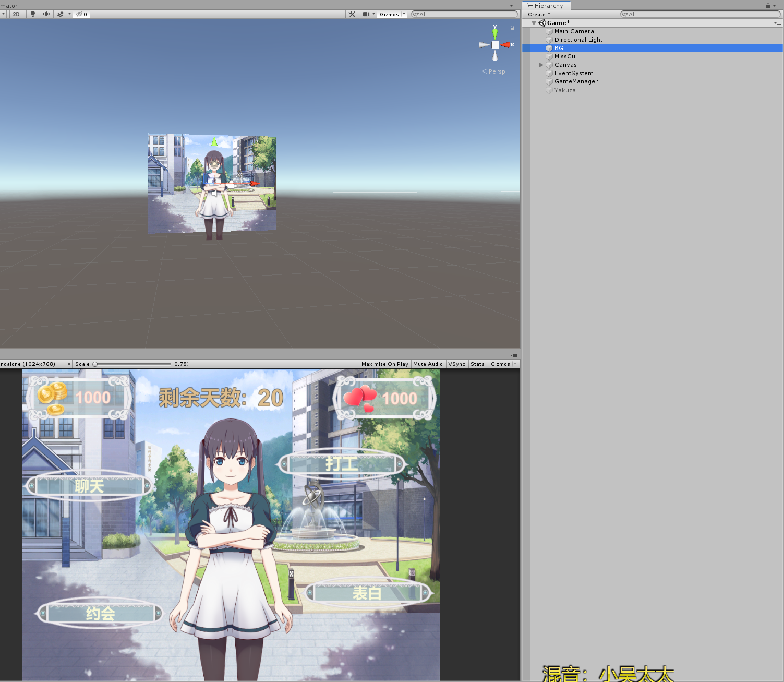
Task: Click the red hearts icon in Game view
Action: (x=360, y=398)
